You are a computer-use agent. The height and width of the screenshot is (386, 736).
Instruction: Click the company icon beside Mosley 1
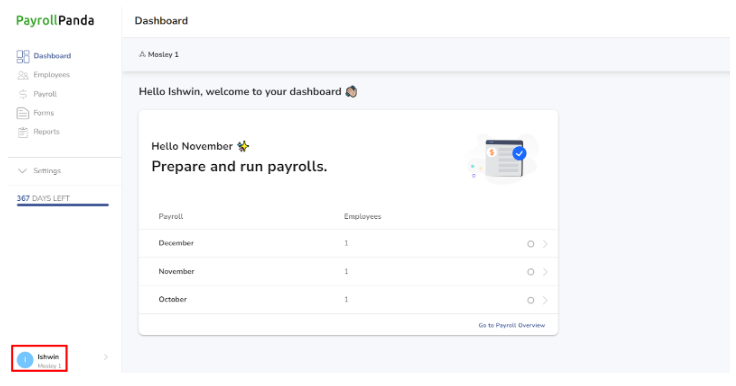click(142, 54)
